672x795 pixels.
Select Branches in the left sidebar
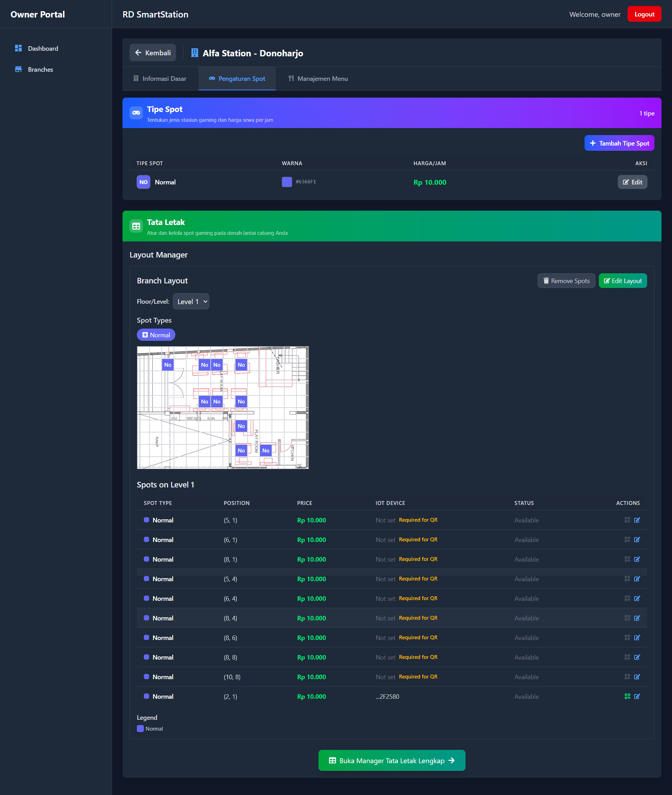pyautogui.click(x=40, y=69)
